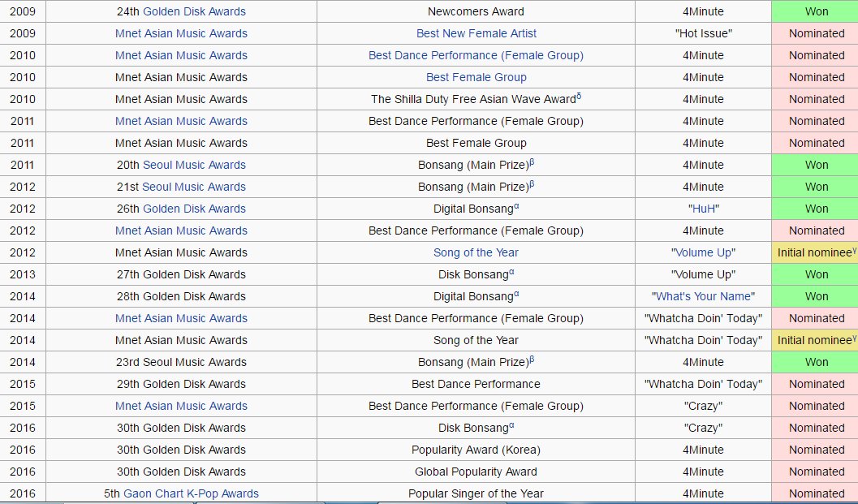Select Popular Singer of the Year cell

coord(476,493)
